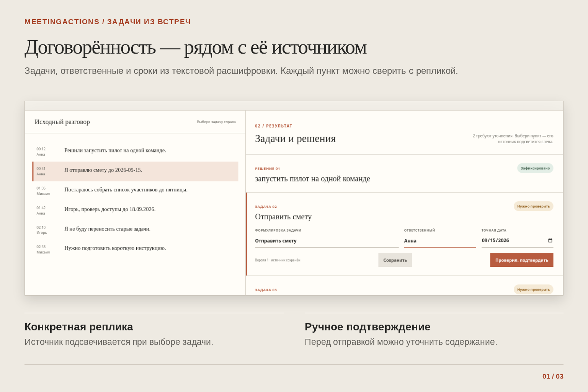Select the highlighted 00:31 line about смету
This screenshot has height=392, width=588.
(136, 171)
